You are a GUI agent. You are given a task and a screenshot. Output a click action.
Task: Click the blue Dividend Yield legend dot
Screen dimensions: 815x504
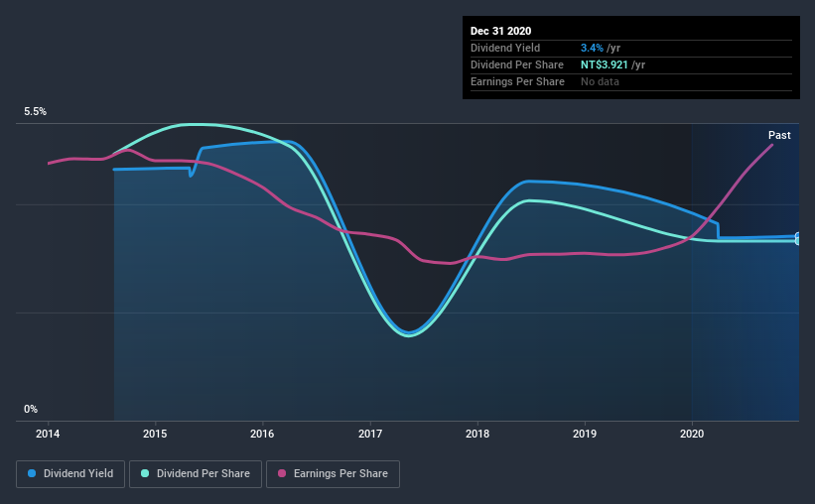(32, 473)
